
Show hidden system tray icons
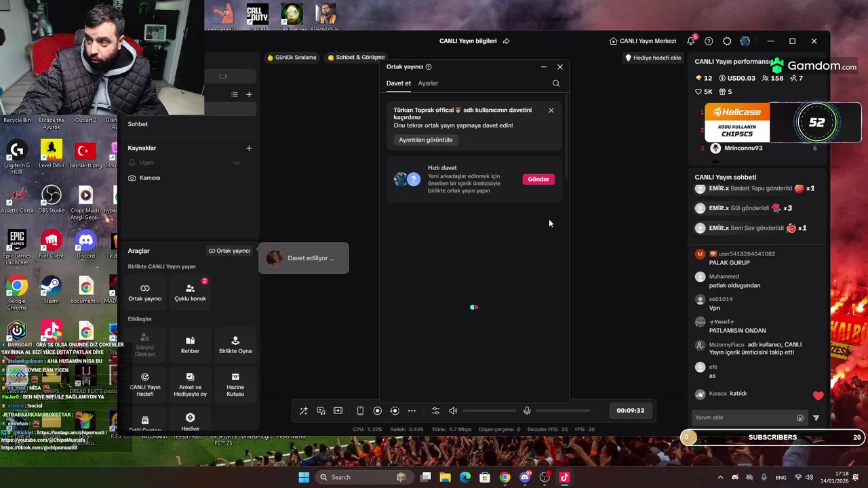tap(720, 477)
